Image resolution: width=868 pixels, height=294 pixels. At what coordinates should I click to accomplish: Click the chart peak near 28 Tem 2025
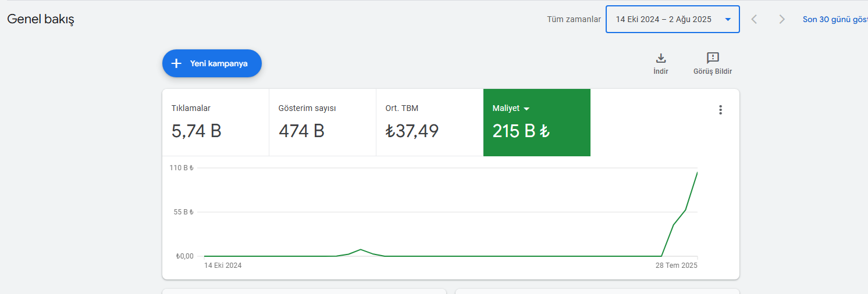pos(697,173)
